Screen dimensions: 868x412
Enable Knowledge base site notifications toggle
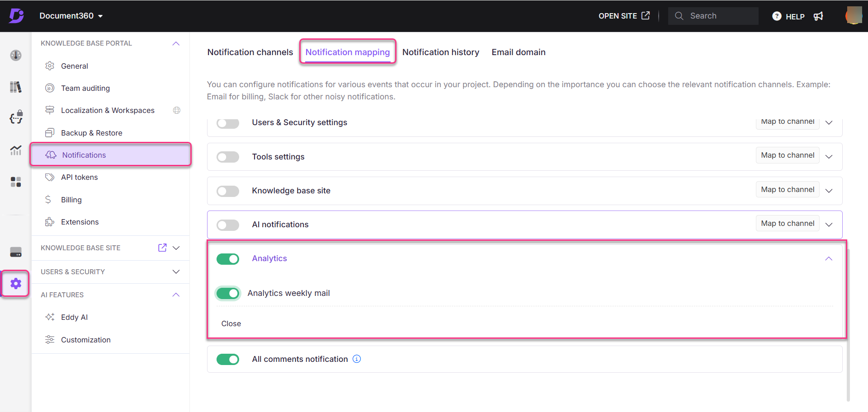coord(228,191)
